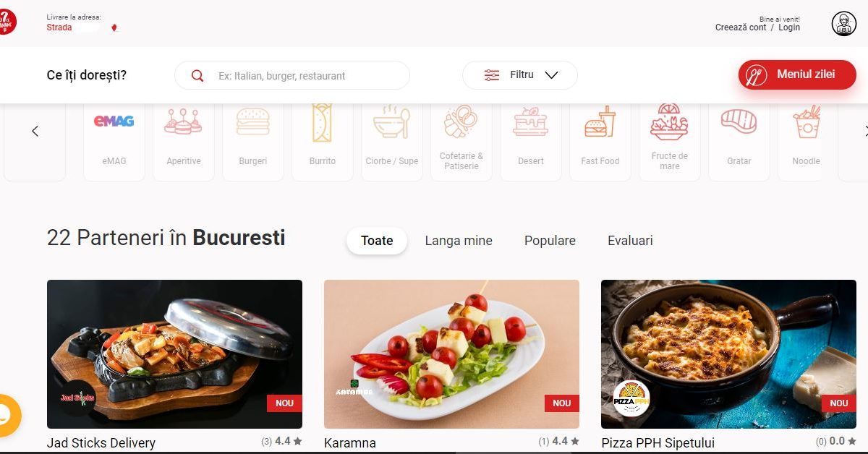868x454 pixels.
Task: Open Cofetarie & Patiserie category
Action: (x=461, y=121)
